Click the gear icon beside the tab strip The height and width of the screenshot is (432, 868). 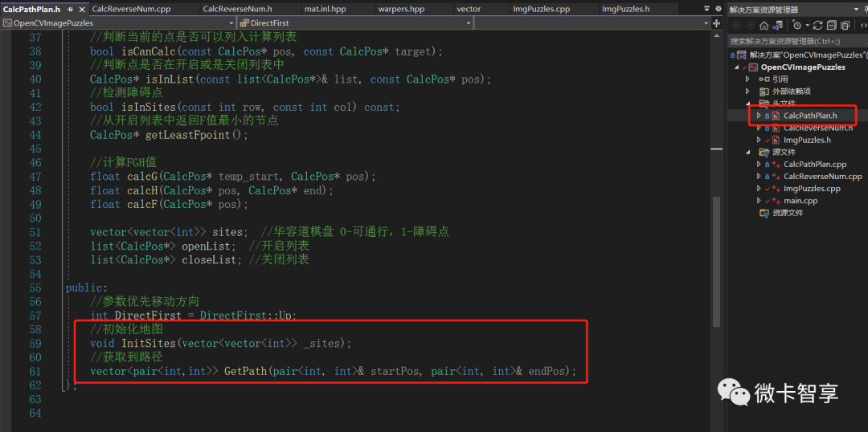pos(719,9)
